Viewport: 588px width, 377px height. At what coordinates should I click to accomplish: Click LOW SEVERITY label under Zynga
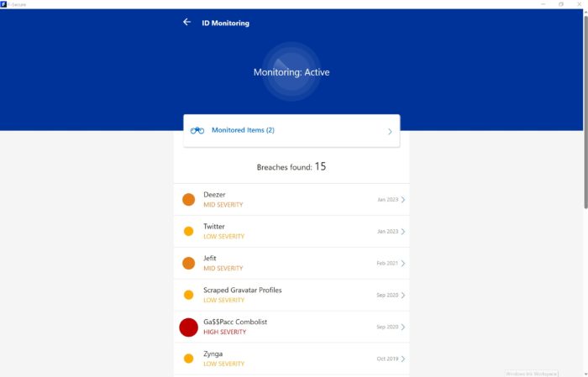pos(224,364)
